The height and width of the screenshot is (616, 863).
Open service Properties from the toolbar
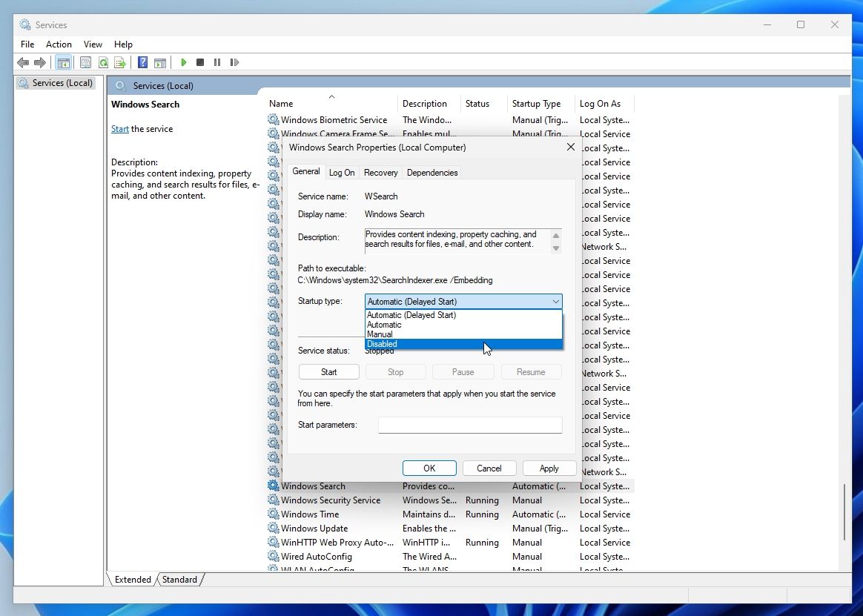84,62
